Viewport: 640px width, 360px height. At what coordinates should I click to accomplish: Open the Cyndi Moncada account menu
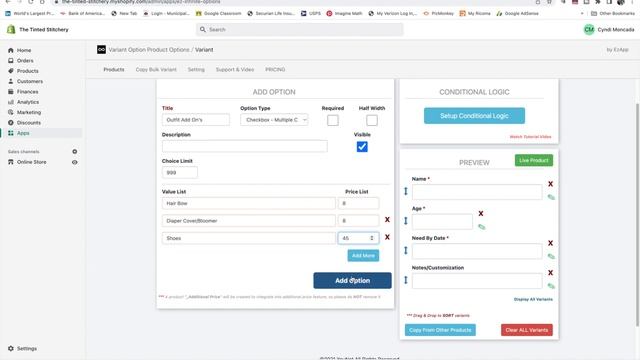tap(609, 29)
